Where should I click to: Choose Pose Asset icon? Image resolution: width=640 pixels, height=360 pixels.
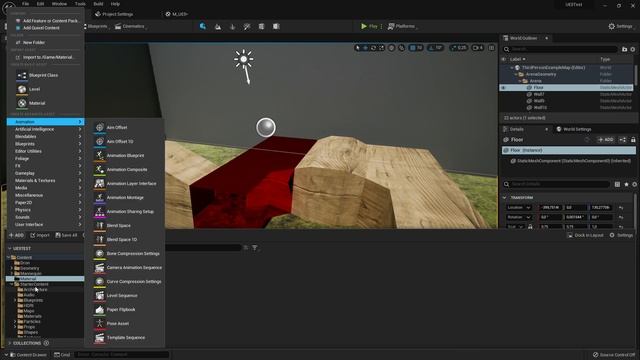click(x=99, y=323)
